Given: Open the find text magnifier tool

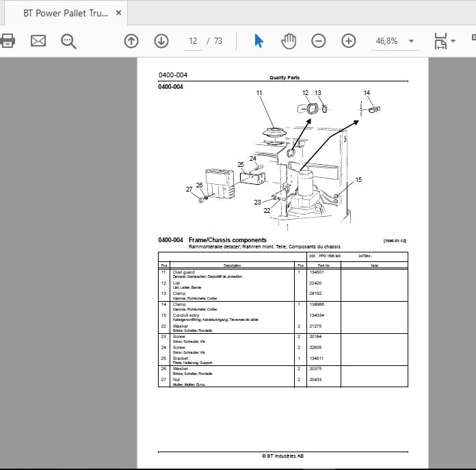Looking at the screenshot, I should pyautogui.click(x=68, y=41).
